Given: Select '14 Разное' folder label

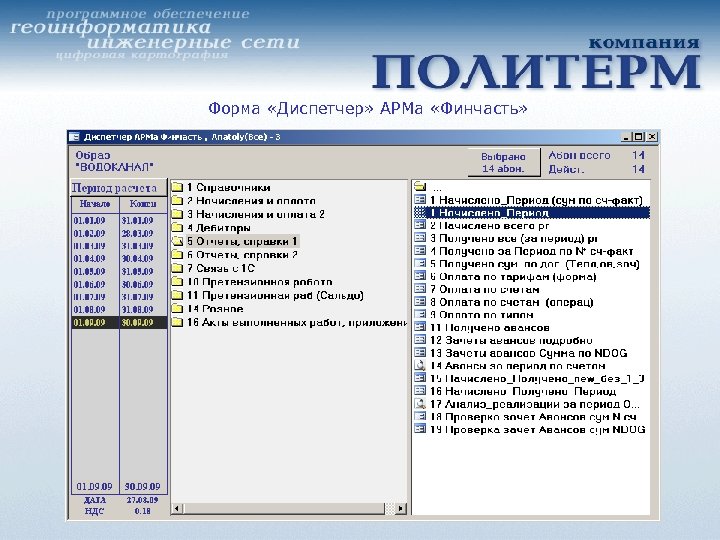Looking at the screenshot, I should click(215, 309).
